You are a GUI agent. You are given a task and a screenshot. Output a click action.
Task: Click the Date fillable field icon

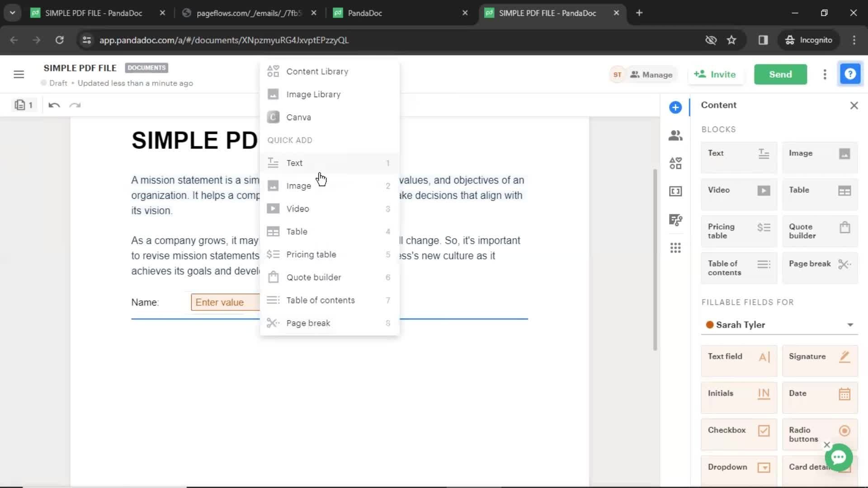point(845,393)
